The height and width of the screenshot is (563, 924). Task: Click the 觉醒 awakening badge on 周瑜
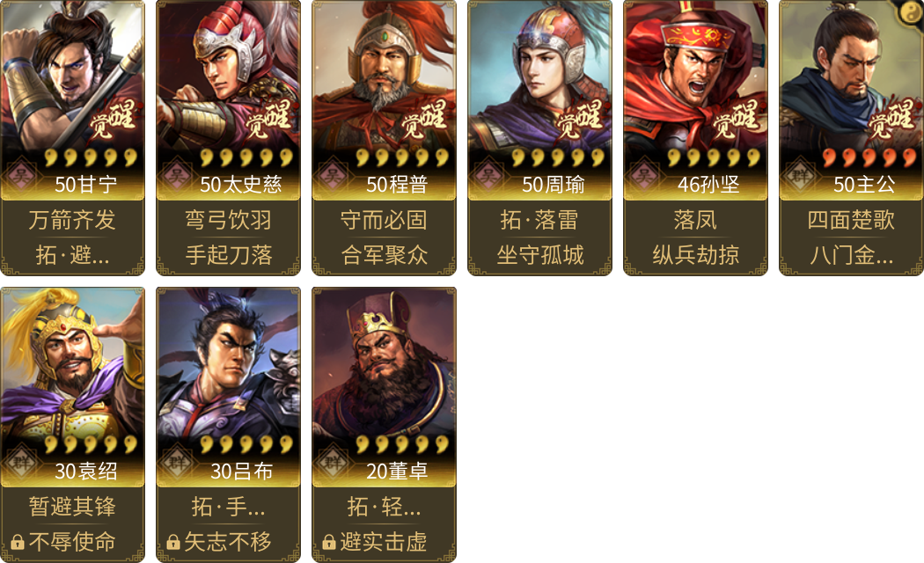[580, 119]
